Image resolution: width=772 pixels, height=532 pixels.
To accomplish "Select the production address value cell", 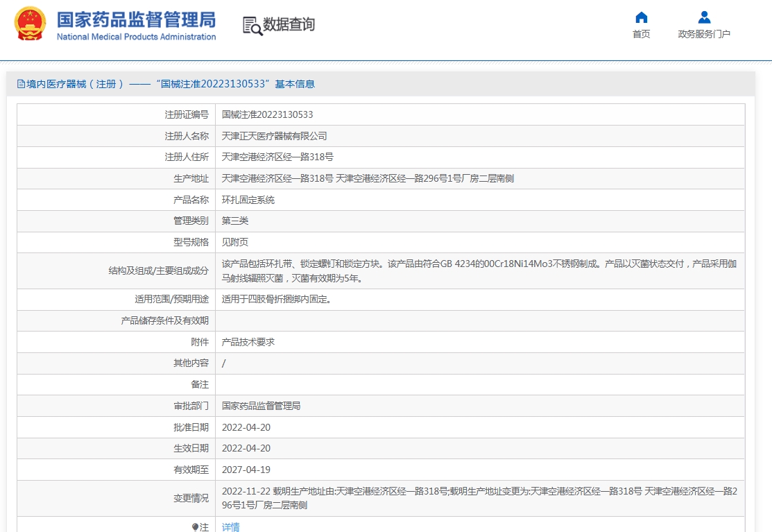I will tap(479, 179).
